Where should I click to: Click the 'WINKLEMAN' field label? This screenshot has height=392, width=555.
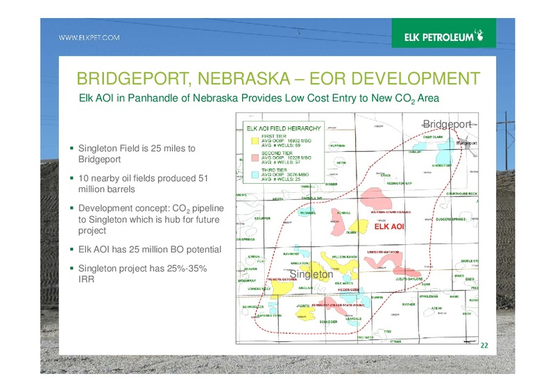click(x=428, y=296)
